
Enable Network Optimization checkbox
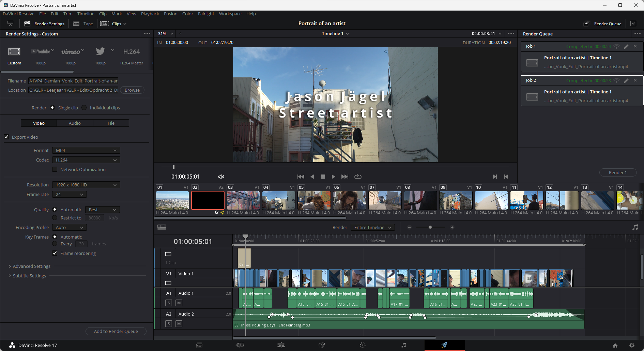coord(55,169)
